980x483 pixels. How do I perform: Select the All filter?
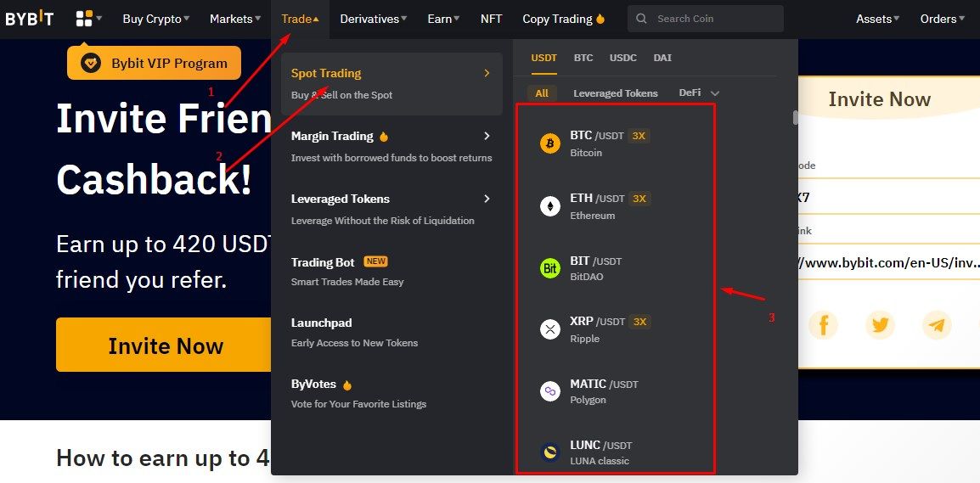coord(542,93)
